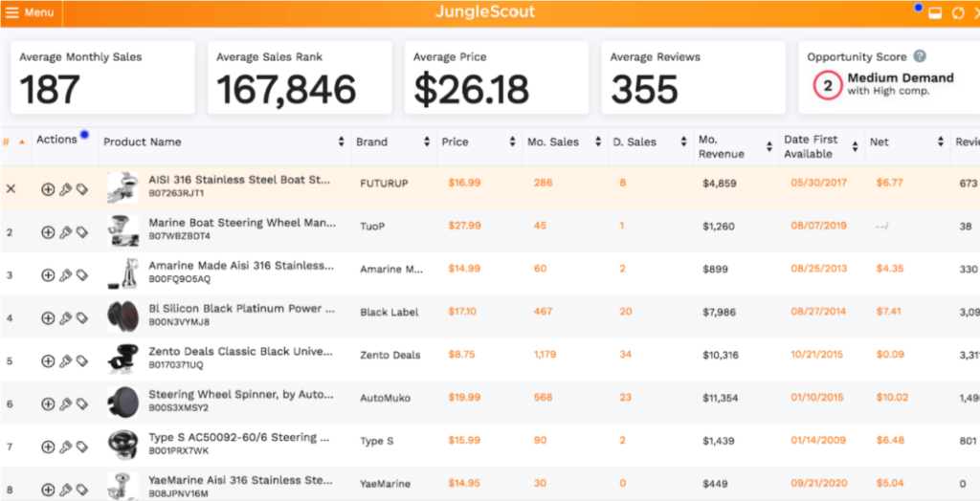Screen dimensions: 980x501
Task: Click monthly revenue $10,316
Action: 721,356
